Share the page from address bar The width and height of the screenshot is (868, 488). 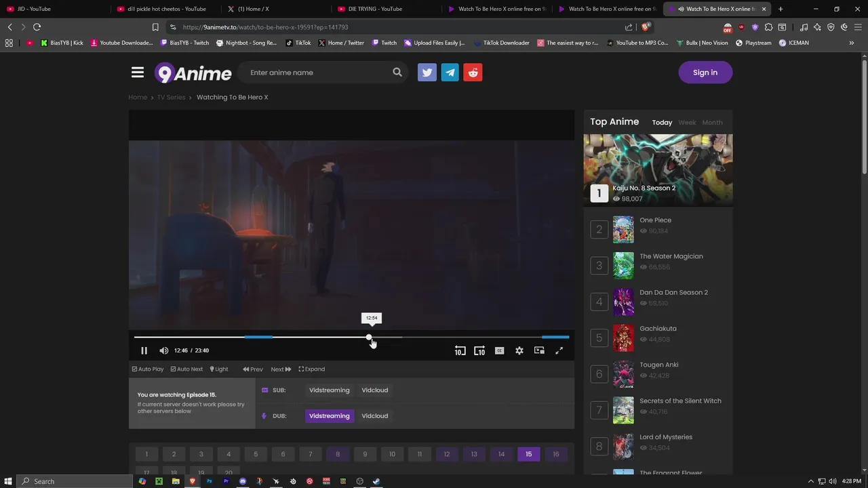629,27
